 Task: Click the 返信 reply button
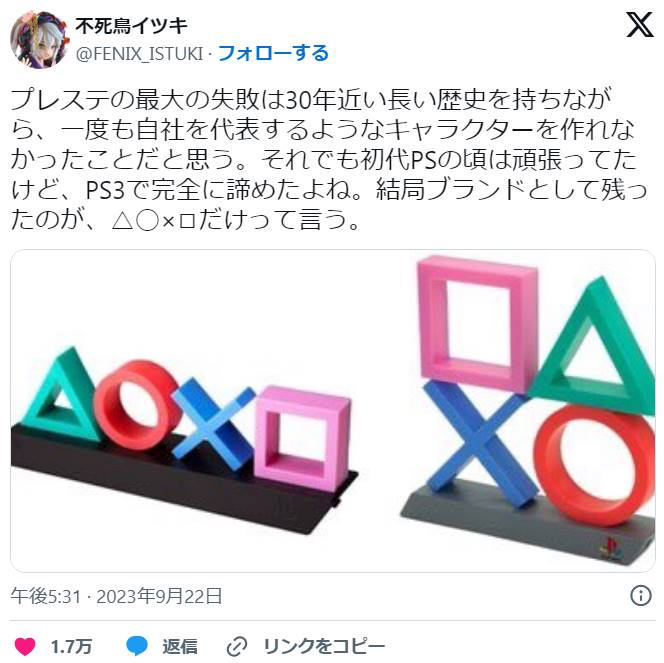(180, 646)
